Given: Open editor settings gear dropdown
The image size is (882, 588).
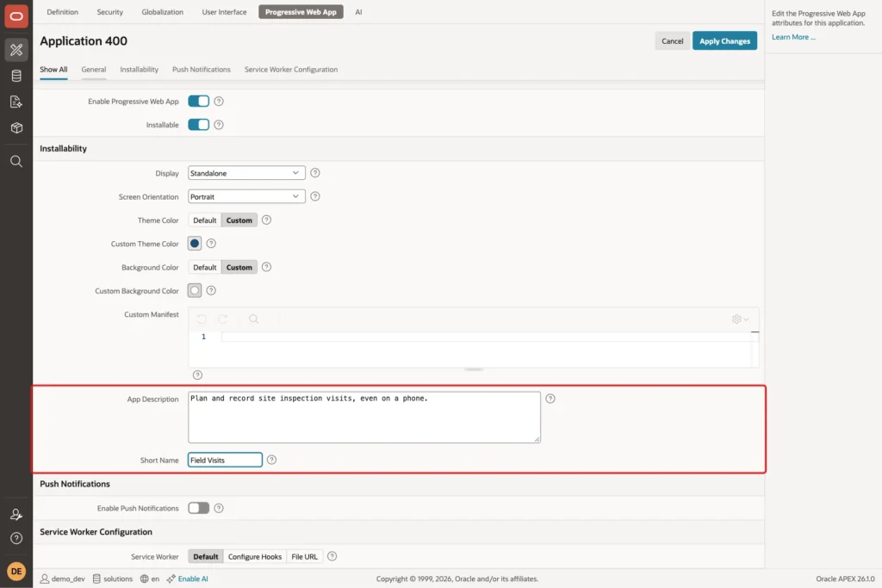Looking at the screenshot, I should (740, 319).
